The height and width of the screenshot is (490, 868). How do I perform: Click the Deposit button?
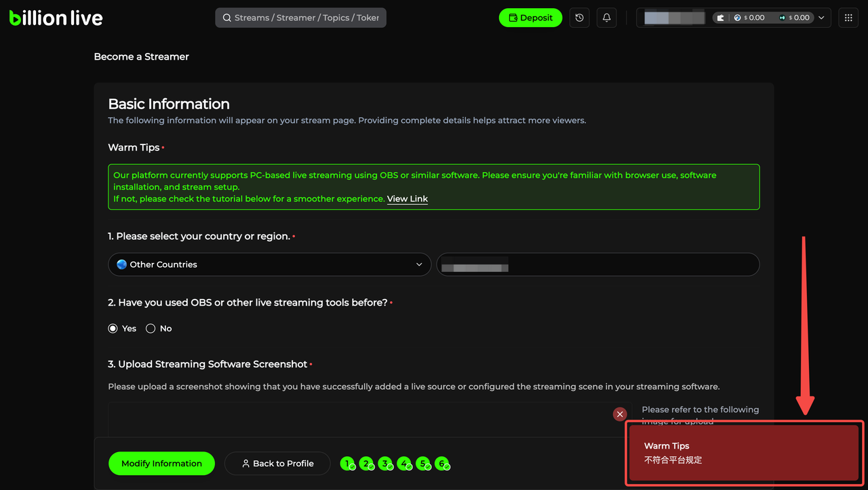coord(530,18)
